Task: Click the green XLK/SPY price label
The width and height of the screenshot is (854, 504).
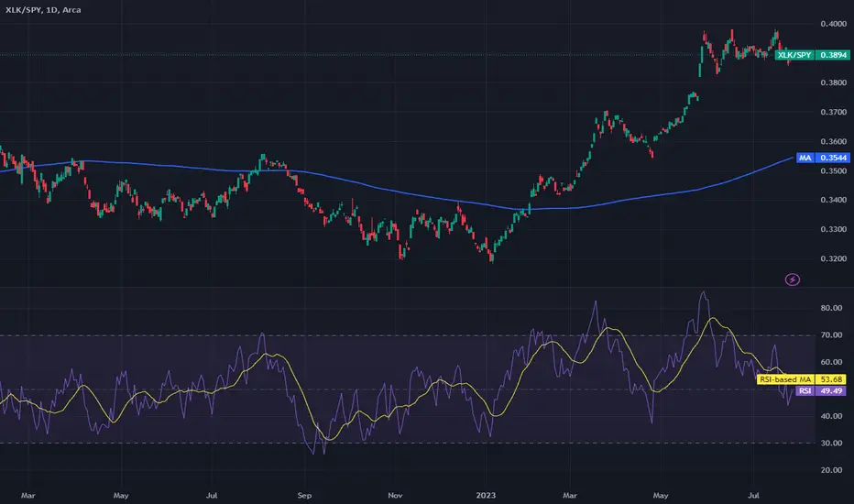Action: 794,55
